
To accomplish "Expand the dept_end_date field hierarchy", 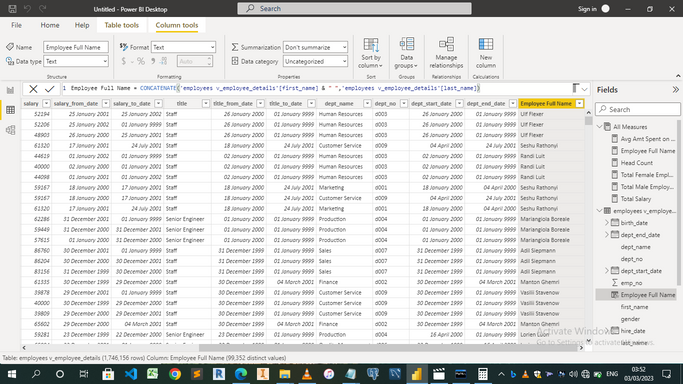I will point(607,235).
